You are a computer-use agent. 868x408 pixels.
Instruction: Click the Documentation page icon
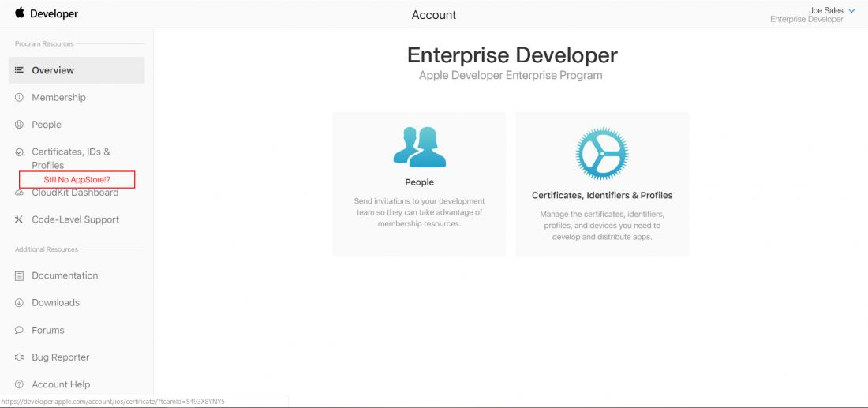click(x=20, y=275)
